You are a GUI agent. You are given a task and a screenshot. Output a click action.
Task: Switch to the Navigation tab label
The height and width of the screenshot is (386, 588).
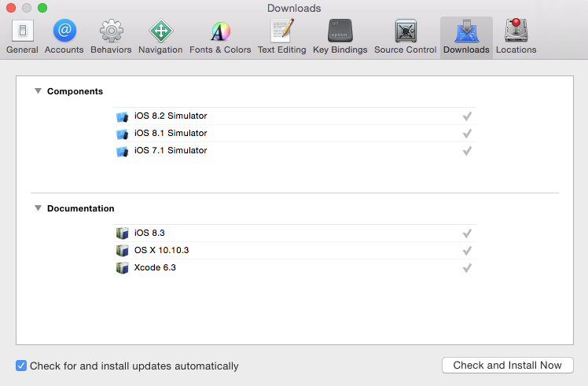(x=160, y=50)
